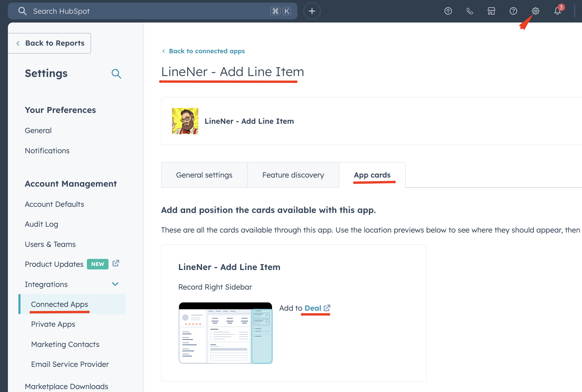Screen dimensions: 582x392
Task: Open the upgrade arrow icon
Action: tap(448, 11)
